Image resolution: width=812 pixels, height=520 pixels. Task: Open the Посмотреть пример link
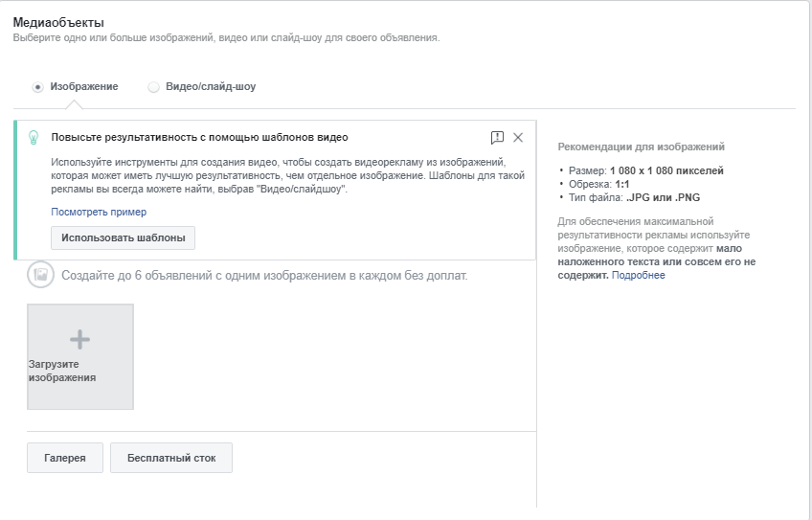tap(99, 212)
